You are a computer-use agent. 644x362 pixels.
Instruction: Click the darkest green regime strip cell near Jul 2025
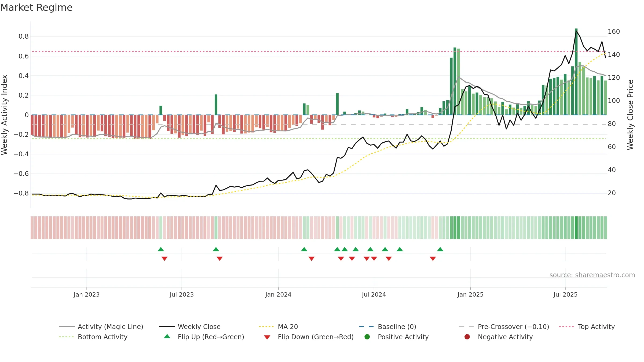[576, 228]
